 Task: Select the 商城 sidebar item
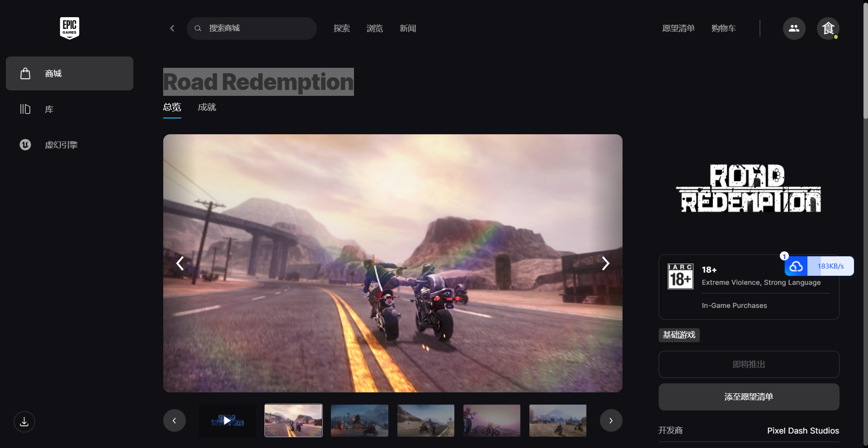pyautogui.click(x=70, y=73)
